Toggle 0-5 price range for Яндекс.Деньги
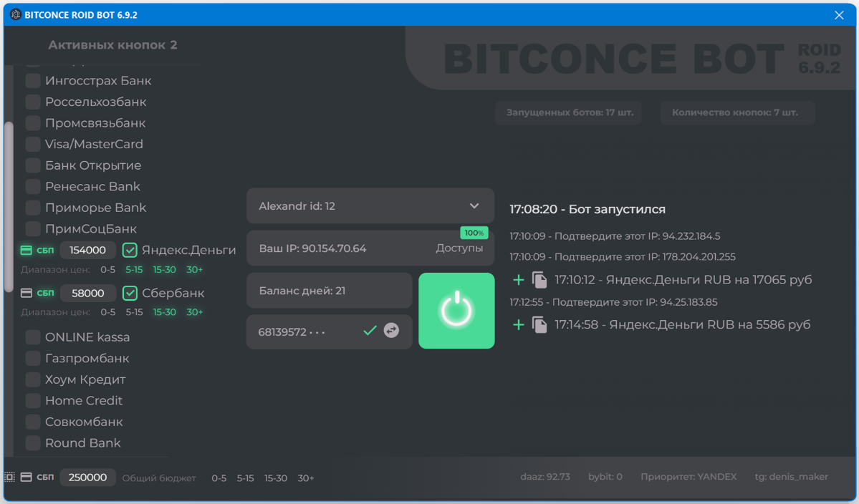This screenshot has width=859, height=504. (x=108, y=270)
